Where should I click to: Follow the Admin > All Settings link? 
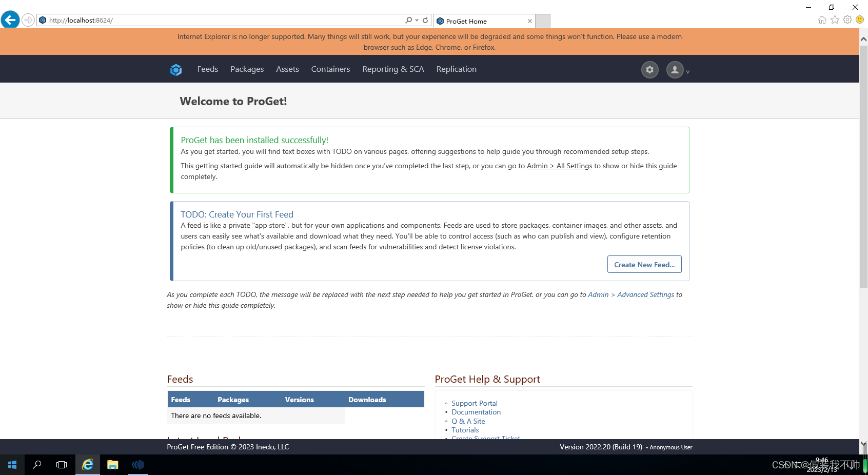click(559, 166)
